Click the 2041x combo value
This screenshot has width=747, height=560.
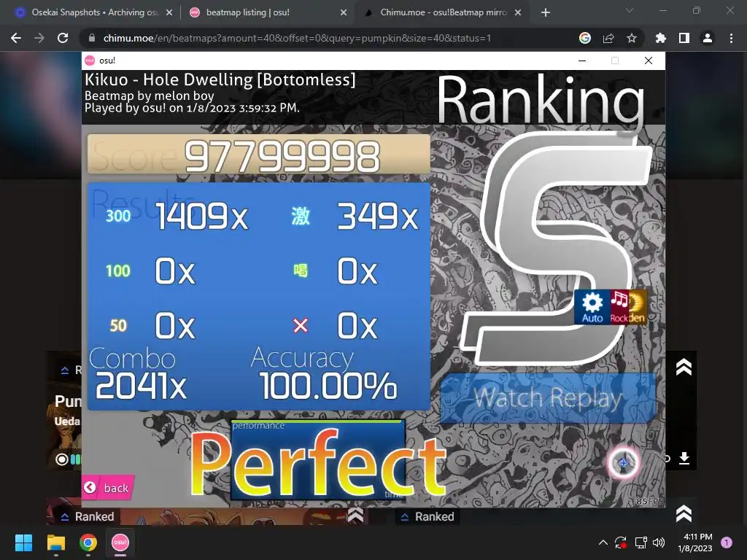(141, 386)
